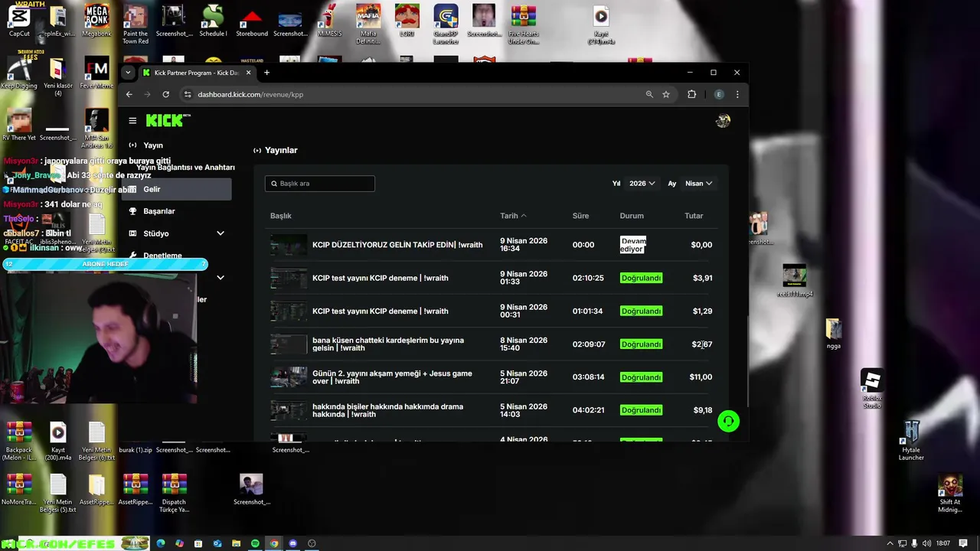The height and width of the screenshot is (551, 980).
Task: Launch Hytale Launcher from desktop
Action: (x=911, y=440)
